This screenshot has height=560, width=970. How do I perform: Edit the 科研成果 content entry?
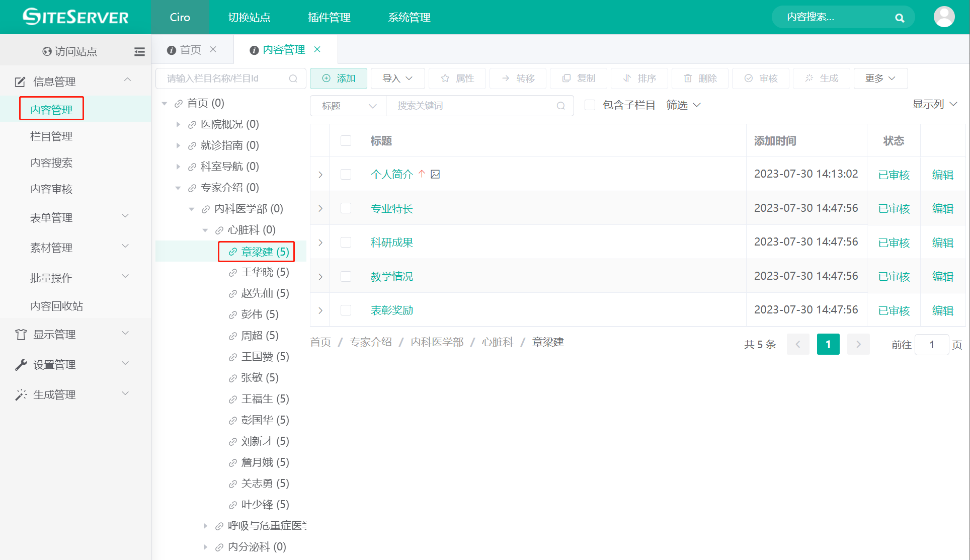tap(943, 242)
